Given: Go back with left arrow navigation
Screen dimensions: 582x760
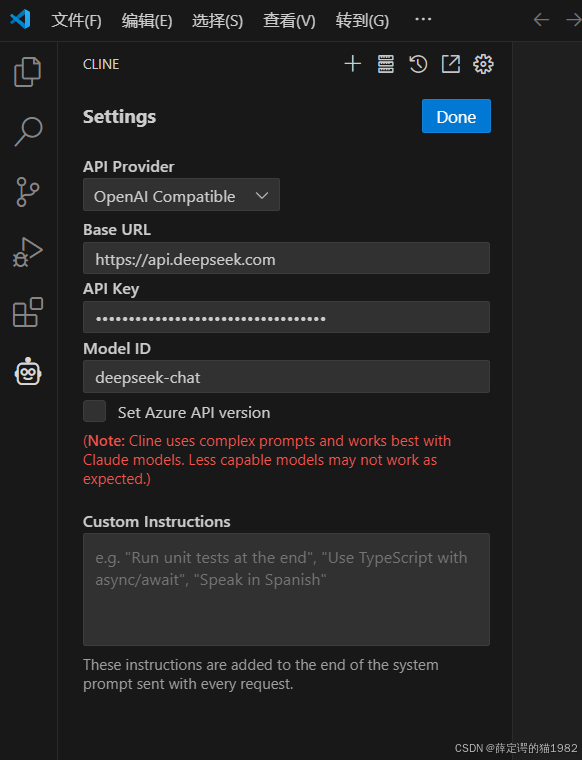Looking at the screenshot, I should pos(541,20).
